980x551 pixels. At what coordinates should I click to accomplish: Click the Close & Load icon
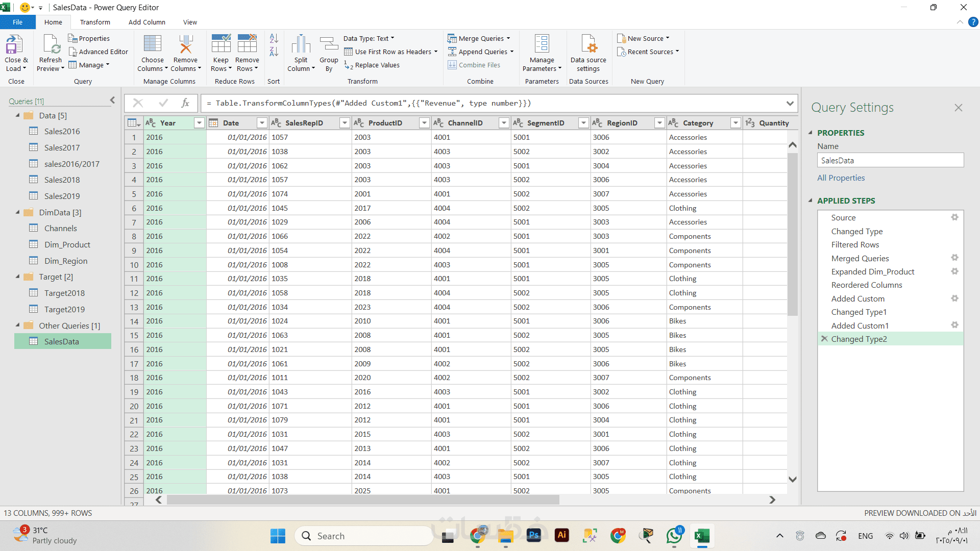click(x=14, y=44)
